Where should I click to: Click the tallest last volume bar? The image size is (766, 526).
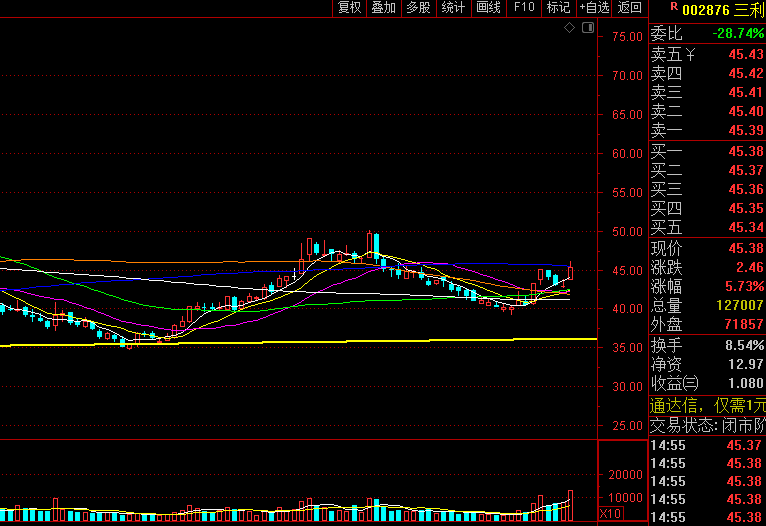pyautogui.click(x=571, y=505)
